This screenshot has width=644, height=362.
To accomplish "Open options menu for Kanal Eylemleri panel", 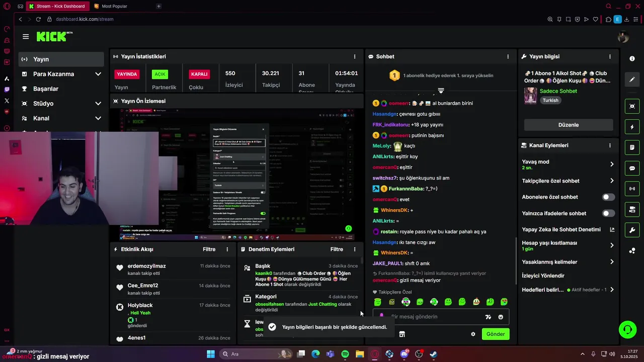I will click(610, 145).
